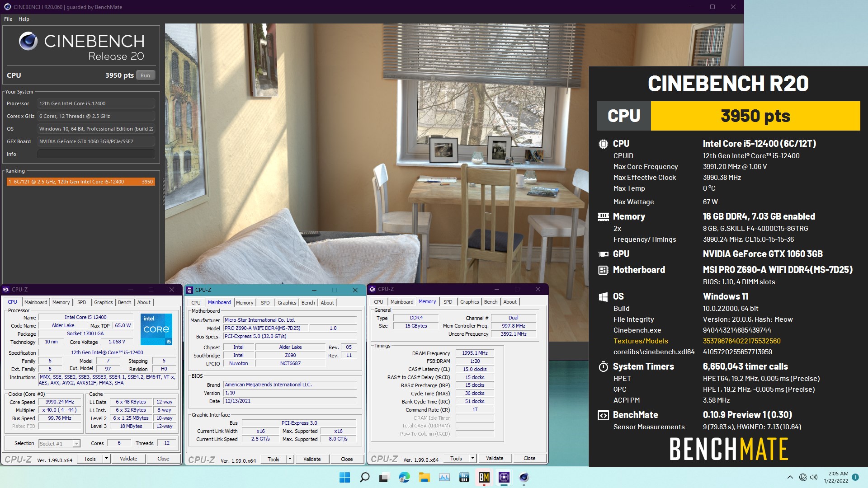Screen dimensions: 868x488
Task: Click Close in CPU-Z Memory window
Action: click(x=529, y=459)
